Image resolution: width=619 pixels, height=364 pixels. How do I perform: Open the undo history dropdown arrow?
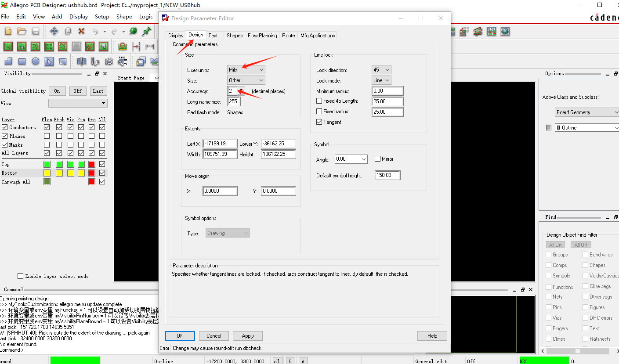point(105,32)
